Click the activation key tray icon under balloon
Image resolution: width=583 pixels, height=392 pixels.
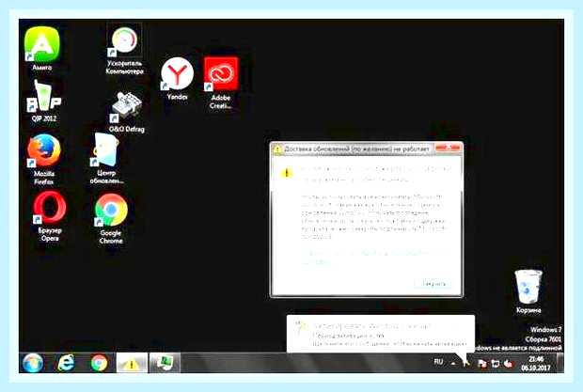pyautogui.click(x=466, y=363)
